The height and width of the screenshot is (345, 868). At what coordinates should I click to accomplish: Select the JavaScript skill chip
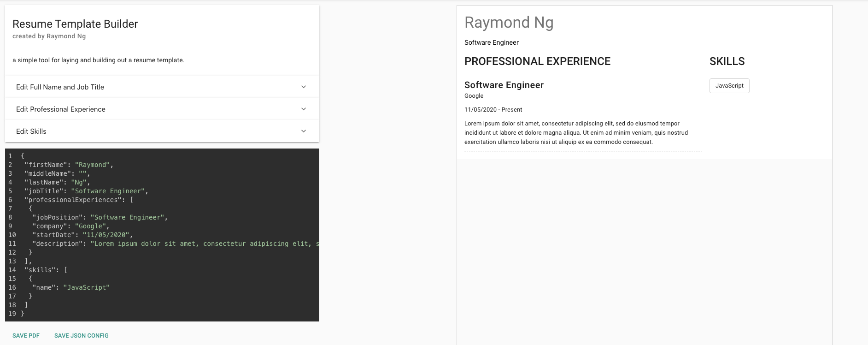[x=729, y=86]
